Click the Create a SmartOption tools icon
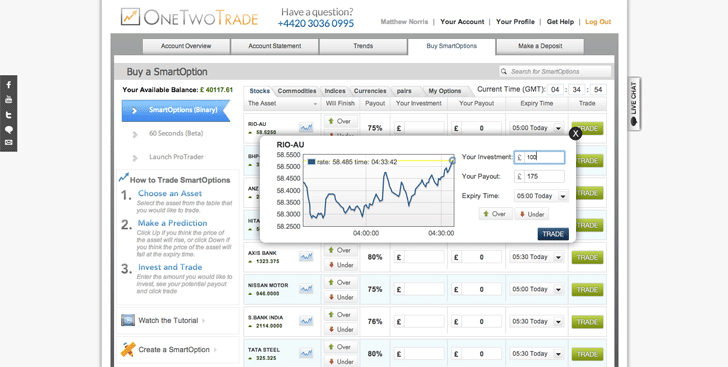The image size is (728, 367). [x=128, y=349]
